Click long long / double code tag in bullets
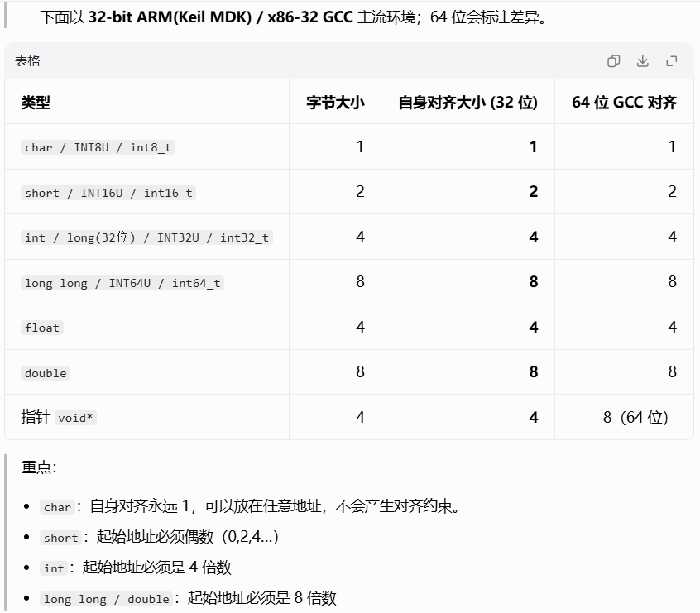Viewport: 700px width, 613px height. [106, 599]
